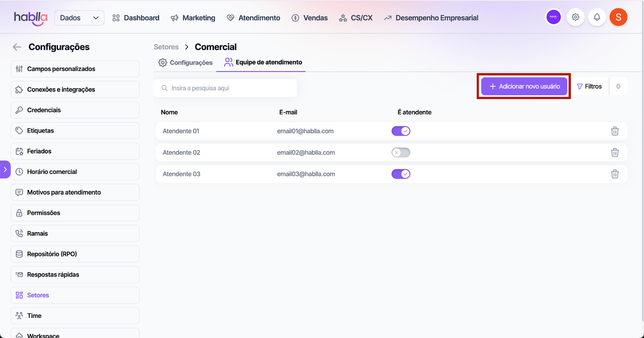Click the back arrow beside Configurações
Image resolution: width=644 pixels, height=338 pixels.
pos(17,47)
